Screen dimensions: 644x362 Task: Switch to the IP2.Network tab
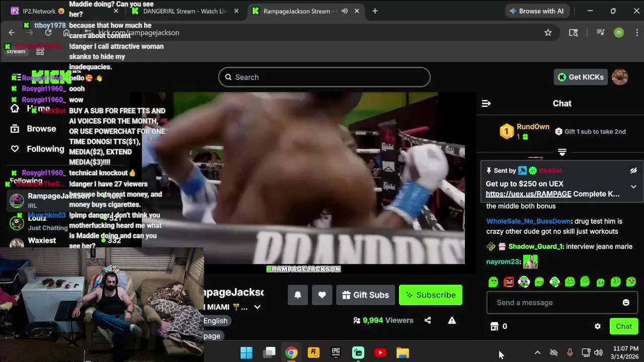(x=64, y=11)
